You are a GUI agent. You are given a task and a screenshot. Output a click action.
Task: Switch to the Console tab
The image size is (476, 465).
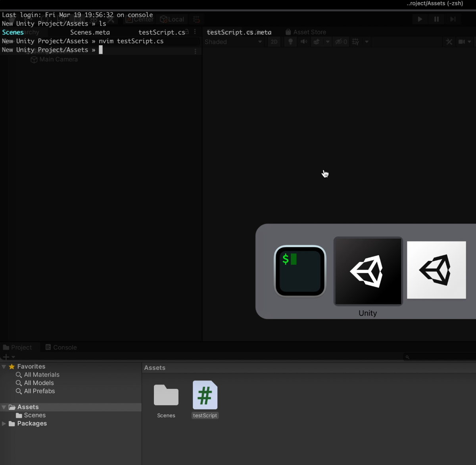pos(61,347)
